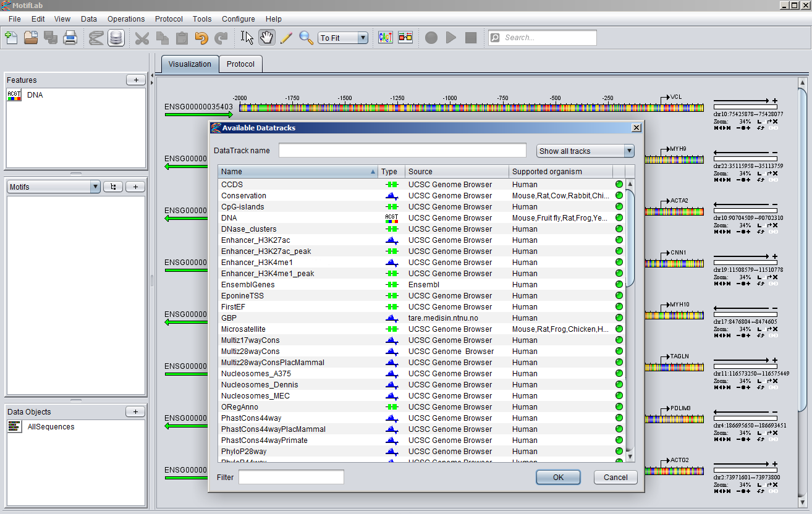Viewport: 812px width, 514px height.
Task: Click the colorful ACGT motif icon in toolbar
Action: 386,38
